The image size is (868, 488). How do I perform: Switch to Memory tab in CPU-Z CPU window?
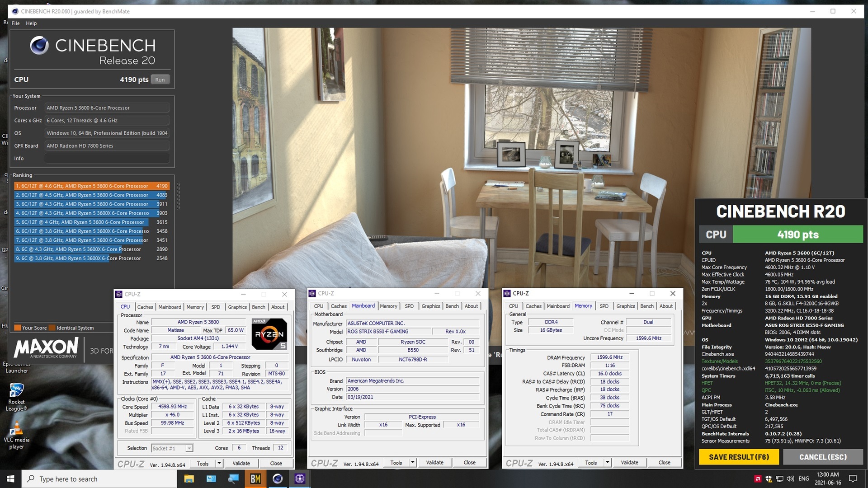[x=195, y=307]
